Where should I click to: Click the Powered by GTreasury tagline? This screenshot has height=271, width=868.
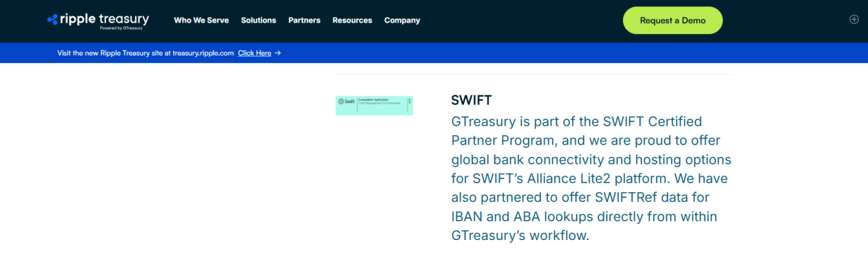121,28
